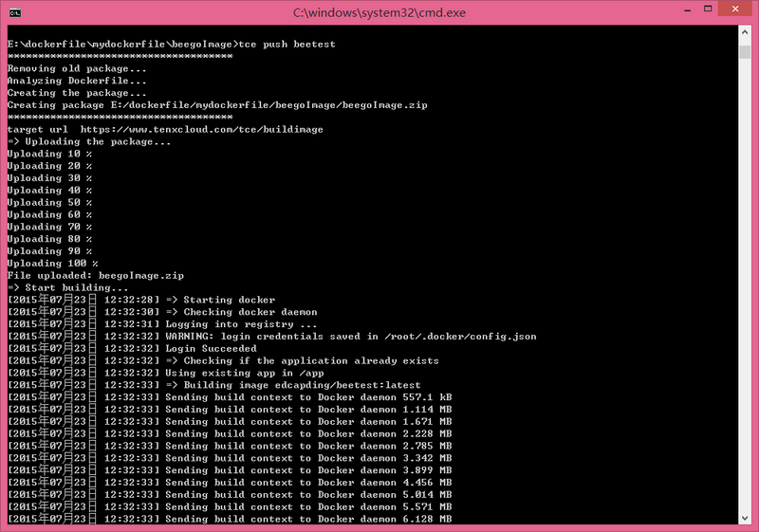Click '=> Uploading the package...' line

pos(89,141)
